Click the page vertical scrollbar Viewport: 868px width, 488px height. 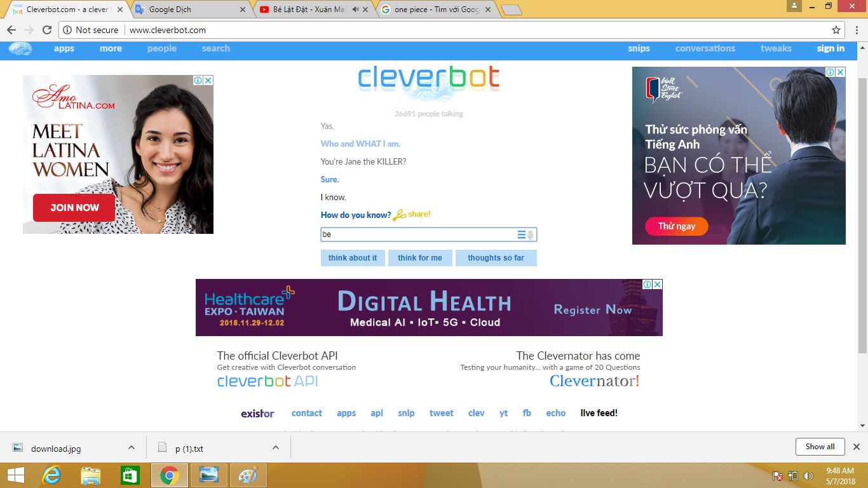pos(862,216)
